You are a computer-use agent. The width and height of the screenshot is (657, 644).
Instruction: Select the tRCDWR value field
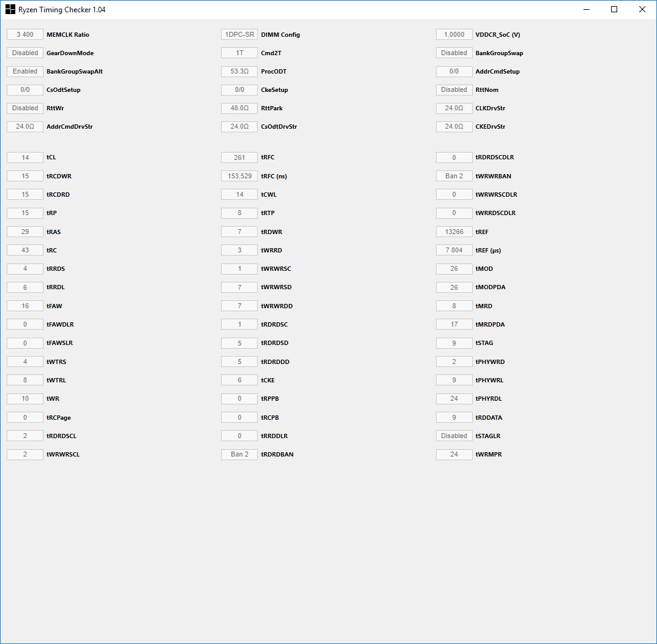click(x=25, y=176)
